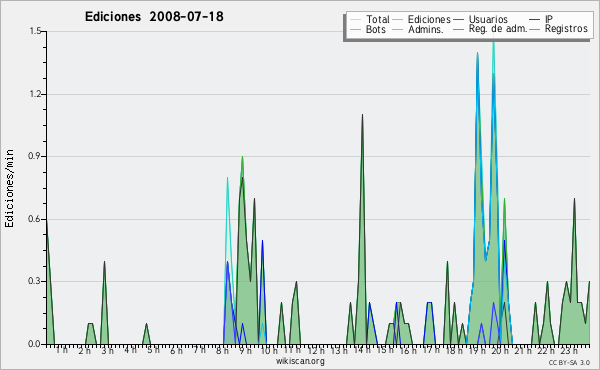Image resolution: width=600 pixels, height=370 pixels.
Task: Click the y-axis value 1.2
Action: 35,94
